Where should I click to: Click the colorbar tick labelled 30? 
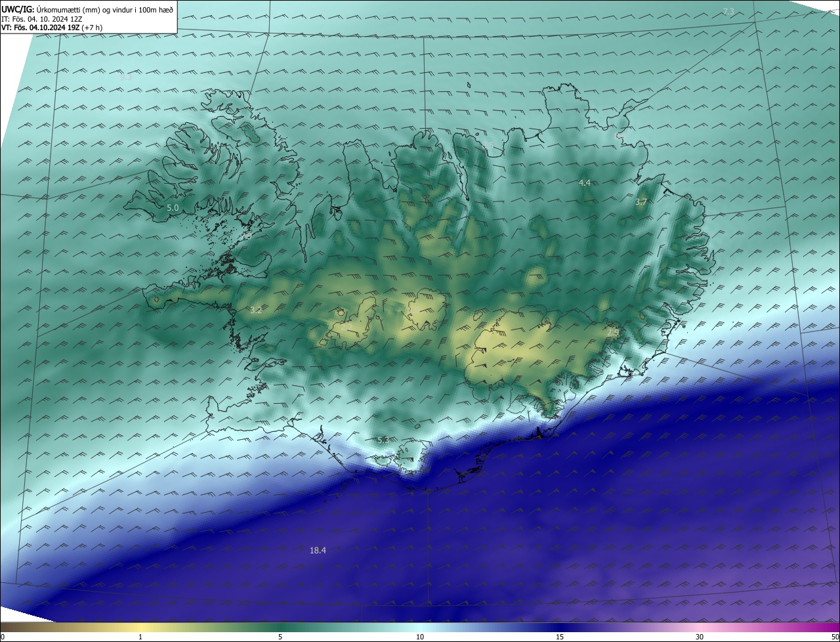click(x=700, y=637)
